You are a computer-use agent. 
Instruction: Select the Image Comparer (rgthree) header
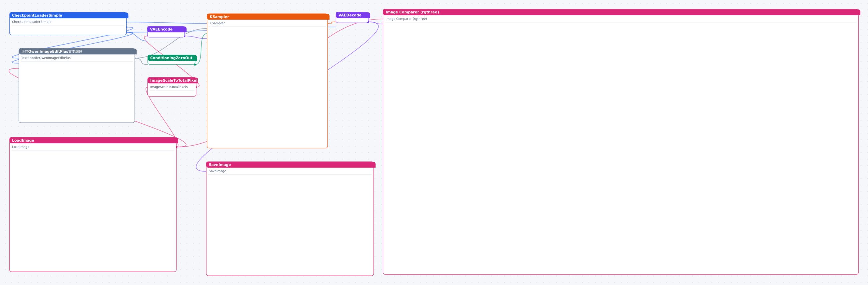pyautogui.click(x=621, y=12)
